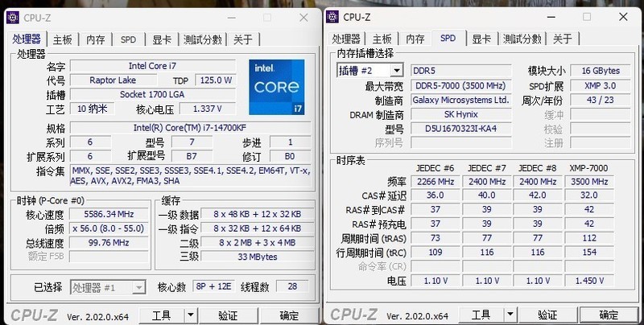Screen dimensions: 644x325
Task: Minimize the left CPU-Z window
Action: click(x=232, y=18)
